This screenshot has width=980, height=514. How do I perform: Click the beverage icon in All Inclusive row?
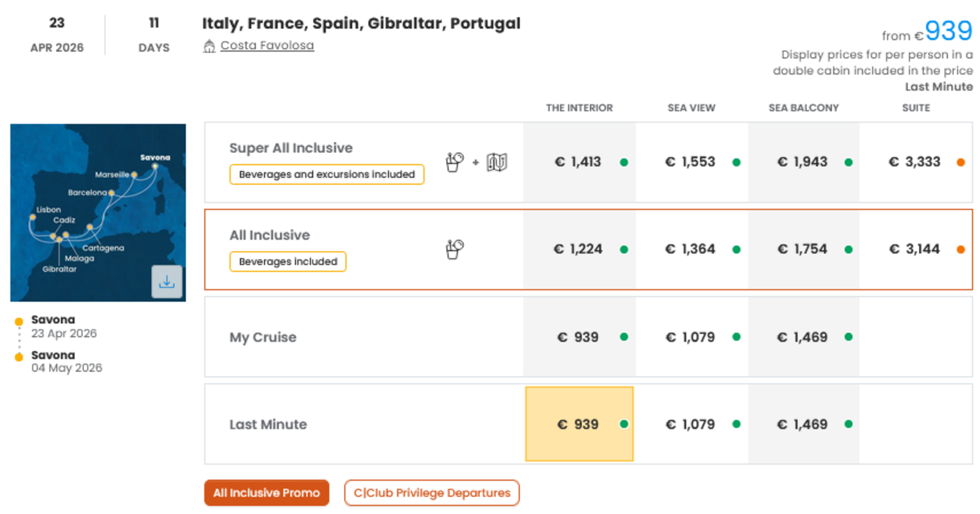pyautogui.click(x=454, y=249)
